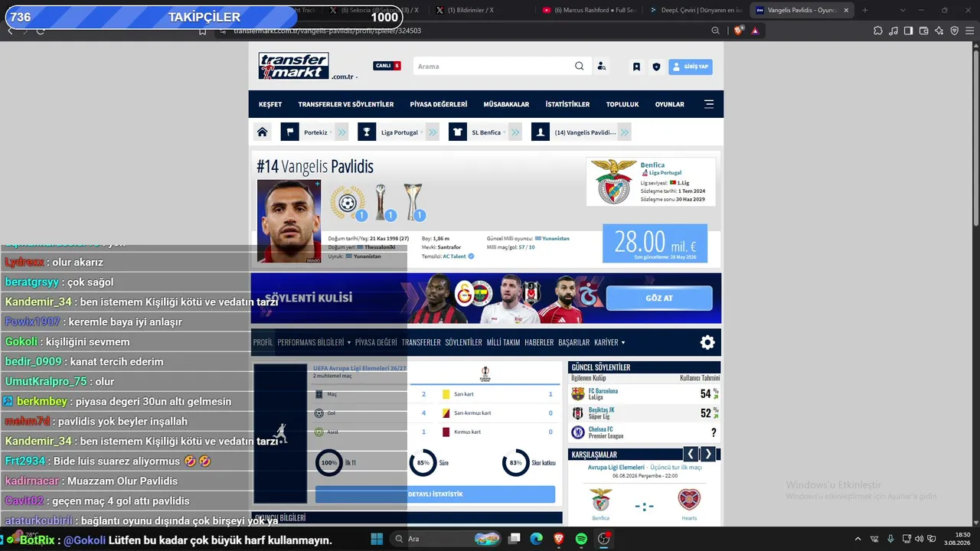Open the İSTATİSTİKLER menu
980x551 pixels.
567,104
